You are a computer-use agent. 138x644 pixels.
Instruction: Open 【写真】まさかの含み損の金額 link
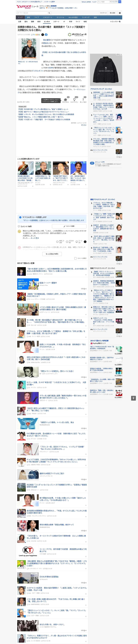64,54
